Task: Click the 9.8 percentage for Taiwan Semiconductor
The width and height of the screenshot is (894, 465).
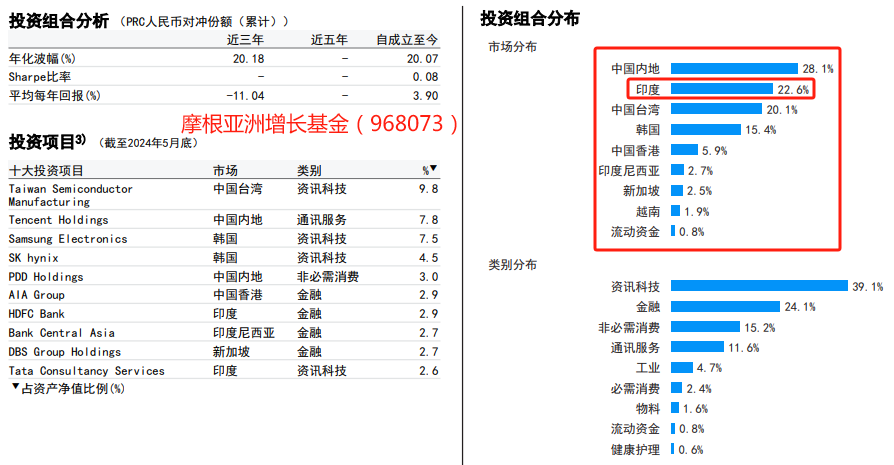Action: [x=429, y=189]
